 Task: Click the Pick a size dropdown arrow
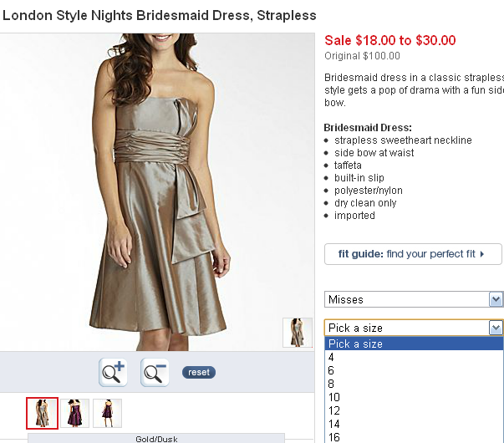click(x=496, y=328)
